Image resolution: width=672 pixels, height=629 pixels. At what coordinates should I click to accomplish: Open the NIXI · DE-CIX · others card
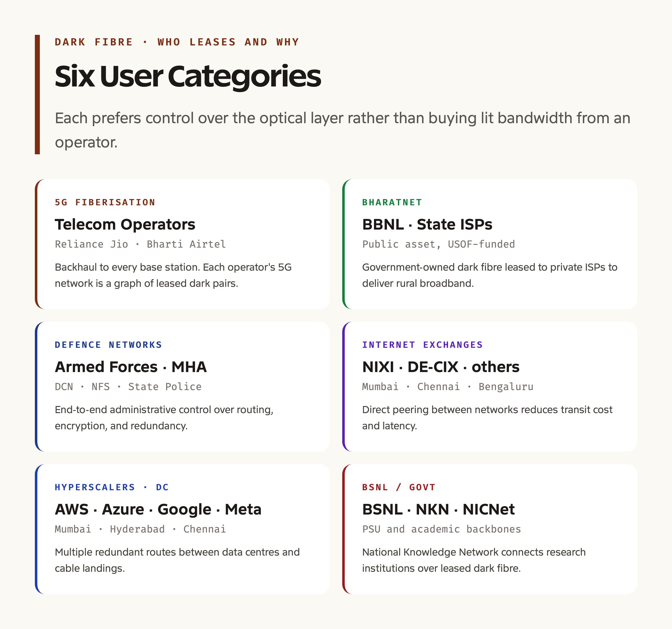[489, 387]
